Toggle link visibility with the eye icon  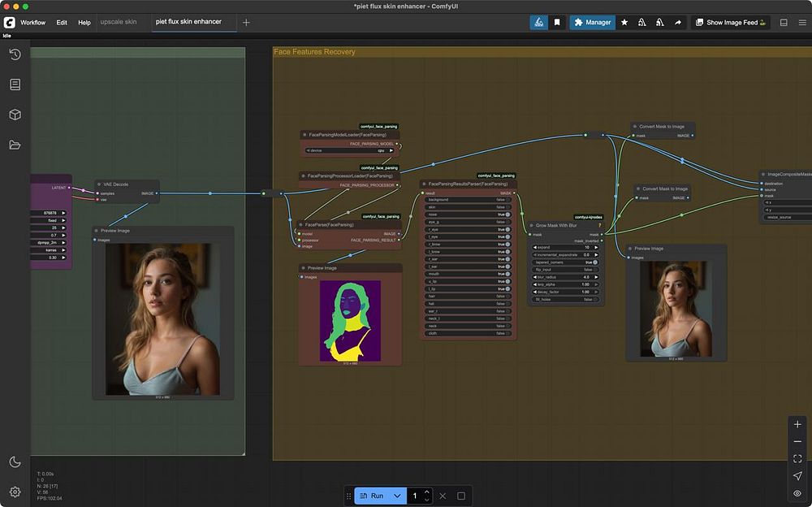(x=797, y=493)
